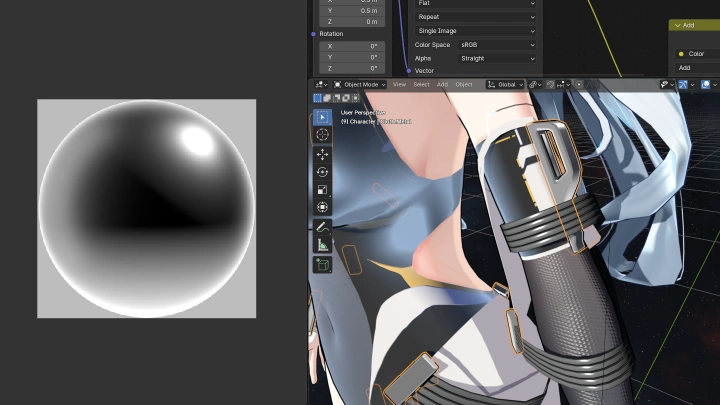
Task: Open the Add menu in viewport header
Action: click(442, 84)
